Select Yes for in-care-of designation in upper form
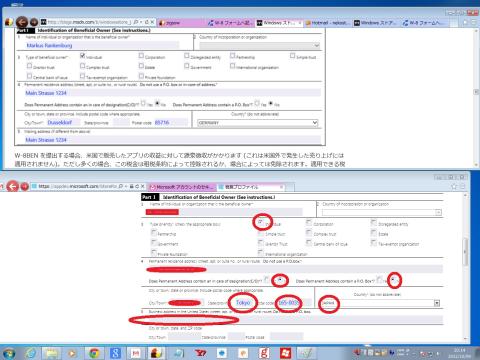480x360 pixels. (x=143, y=103)
